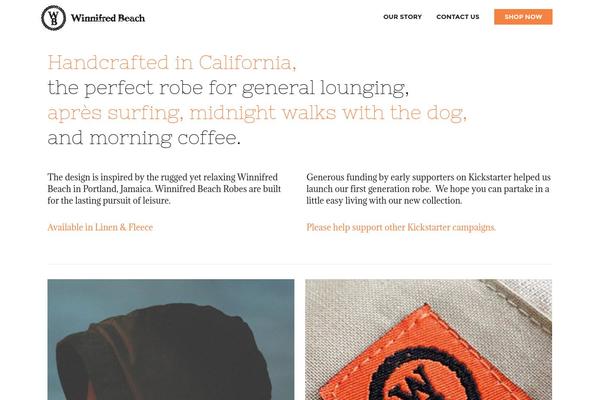
Task: Click the Handcrafted in California headline
Action: point(172,62)
